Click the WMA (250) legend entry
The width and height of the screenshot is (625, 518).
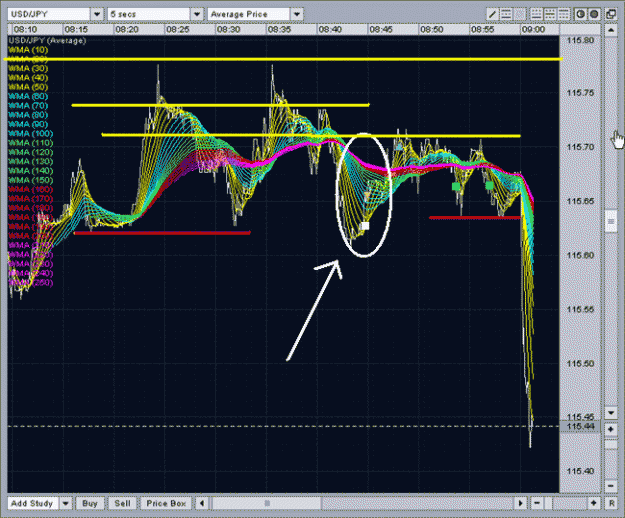[x=30, y=283]
